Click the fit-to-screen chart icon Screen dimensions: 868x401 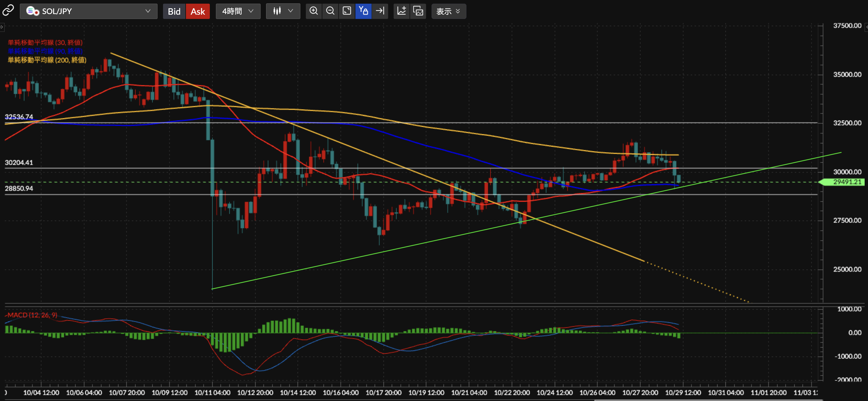click(x=347, y=11)
